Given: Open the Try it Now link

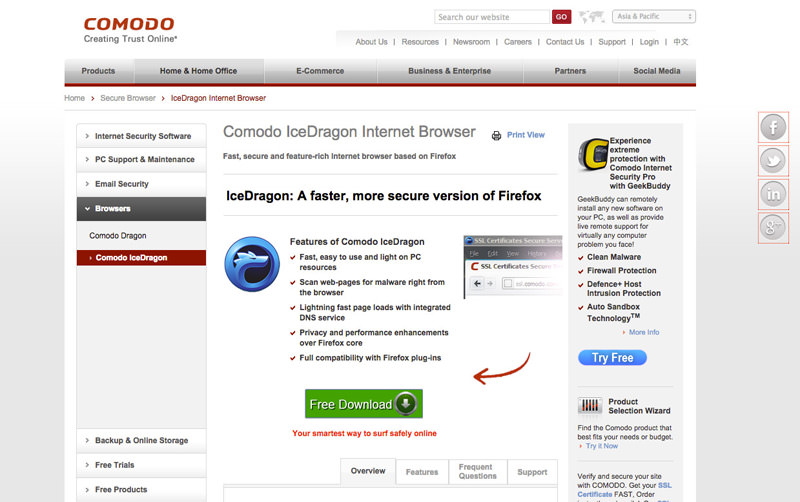Looking at the screenshot, I should (x=602, y=446).
